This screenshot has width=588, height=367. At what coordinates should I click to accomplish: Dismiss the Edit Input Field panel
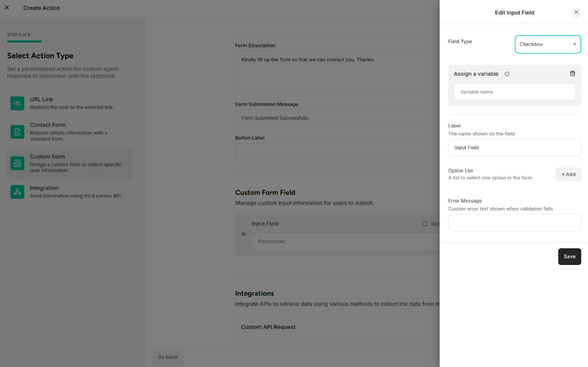[x=576, y=12]
